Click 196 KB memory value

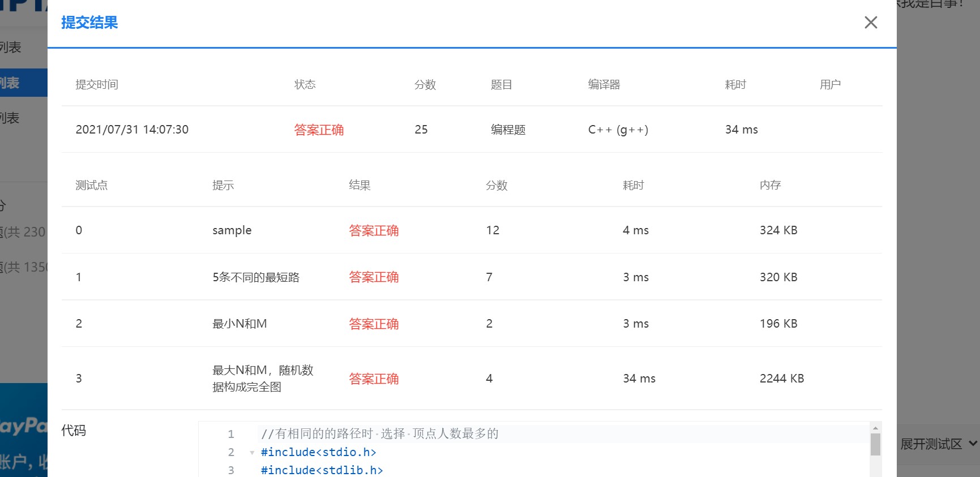(x=778, y=324)
